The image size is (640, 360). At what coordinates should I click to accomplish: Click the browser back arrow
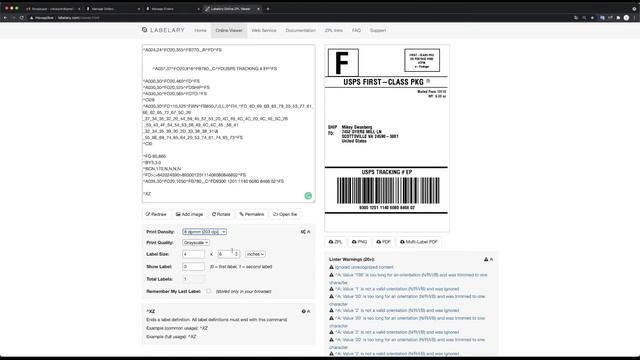(5, 18)
